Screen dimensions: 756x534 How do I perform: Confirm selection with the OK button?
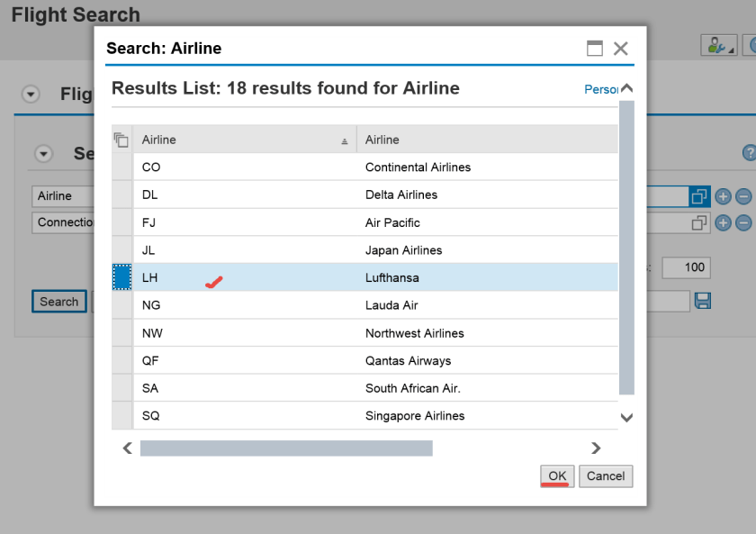point(557,476)
